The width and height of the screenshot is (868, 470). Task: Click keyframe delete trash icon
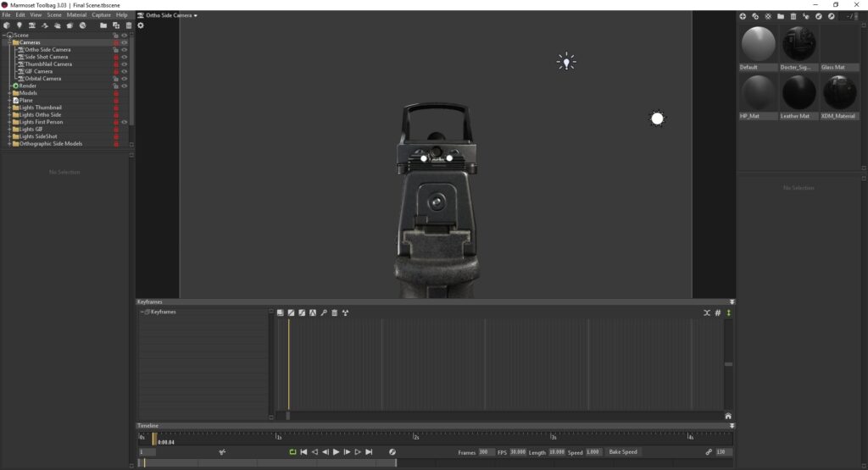[x=334, y=313]
